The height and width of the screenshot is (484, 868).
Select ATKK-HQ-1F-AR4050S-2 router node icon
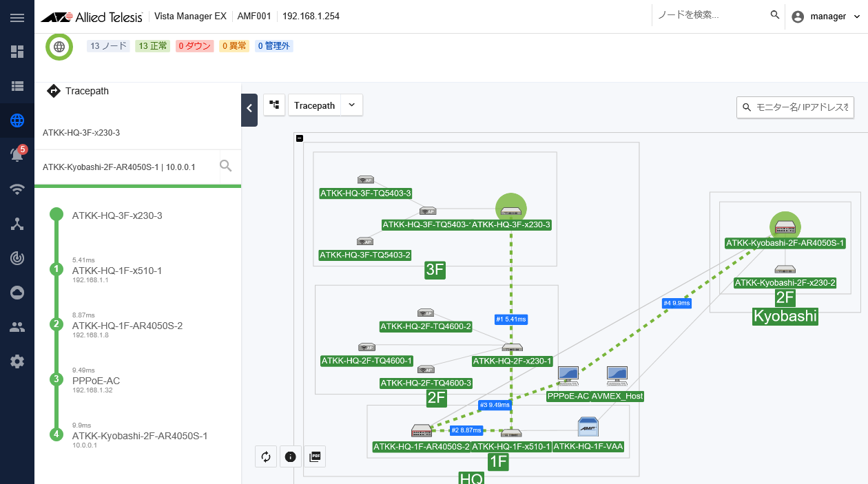[422, 431]
